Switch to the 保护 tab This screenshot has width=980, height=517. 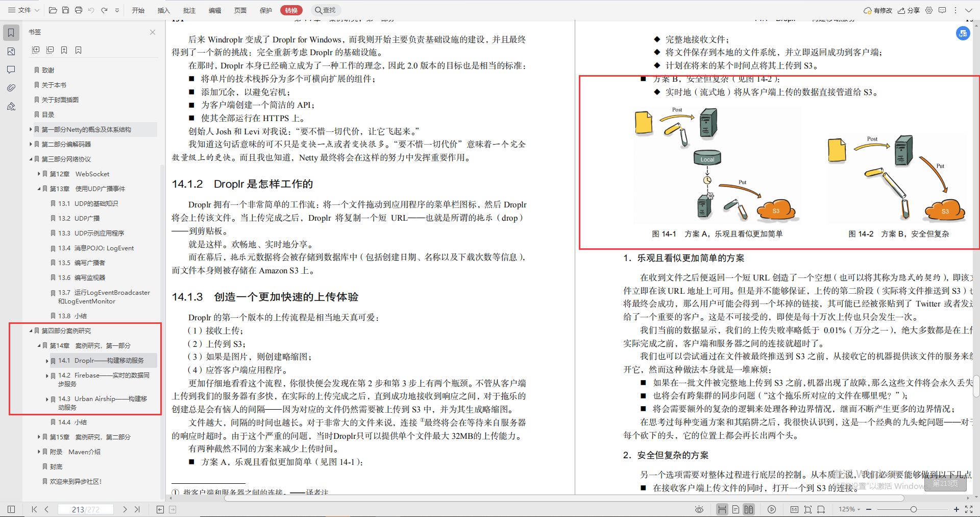click(x=266, y=10)
